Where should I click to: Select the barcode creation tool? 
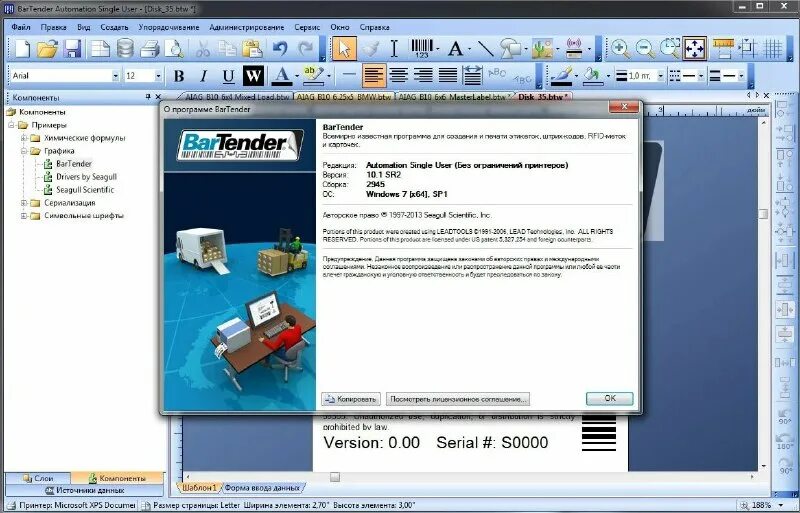(422, 49)
